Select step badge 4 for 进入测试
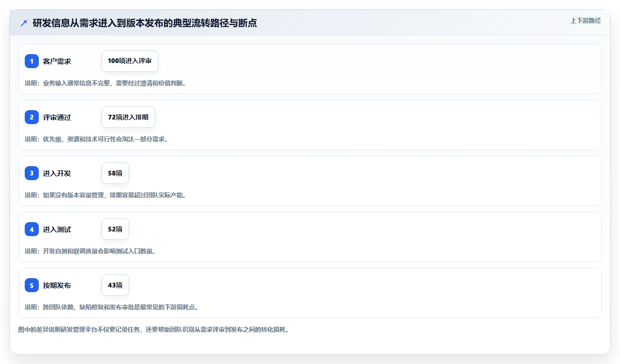 (32, 229)
